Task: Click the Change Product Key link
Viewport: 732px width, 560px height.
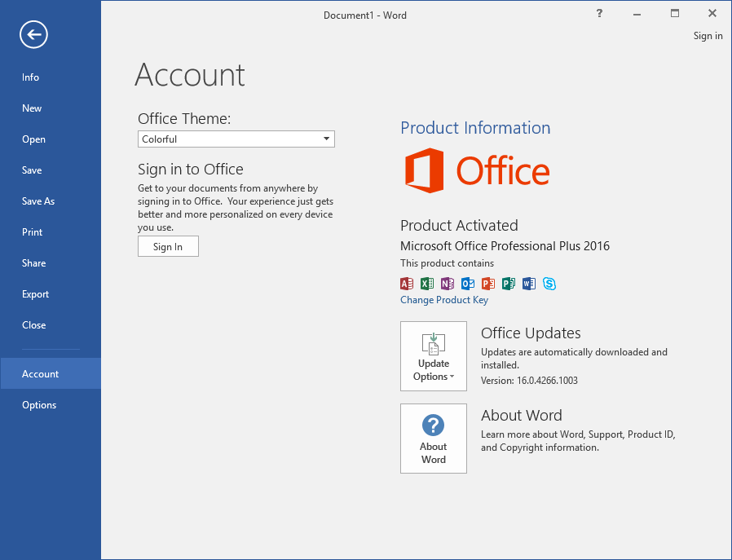Action: coord(444,300)
